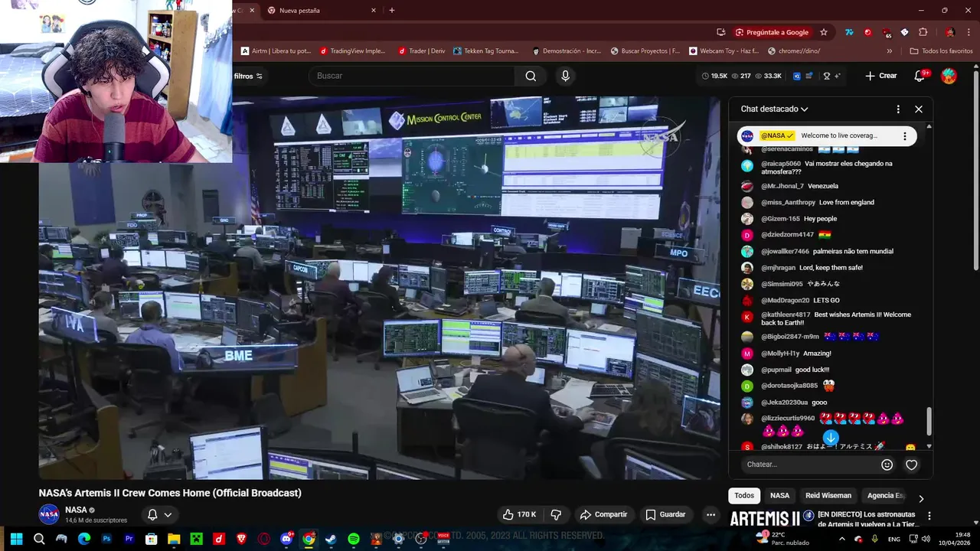980x551 pixels.
Task: Click Pregúntale a Google button
Action: pos(772,32)
